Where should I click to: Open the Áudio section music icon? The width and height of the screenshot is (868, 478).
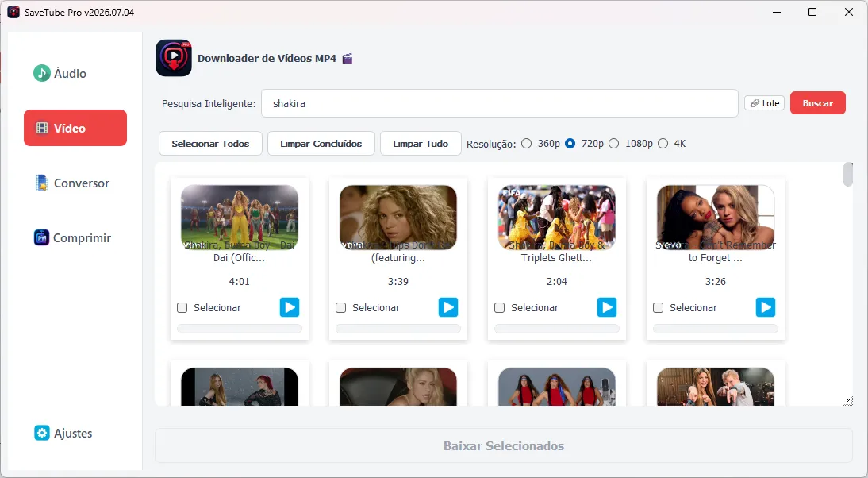[41, 73]
